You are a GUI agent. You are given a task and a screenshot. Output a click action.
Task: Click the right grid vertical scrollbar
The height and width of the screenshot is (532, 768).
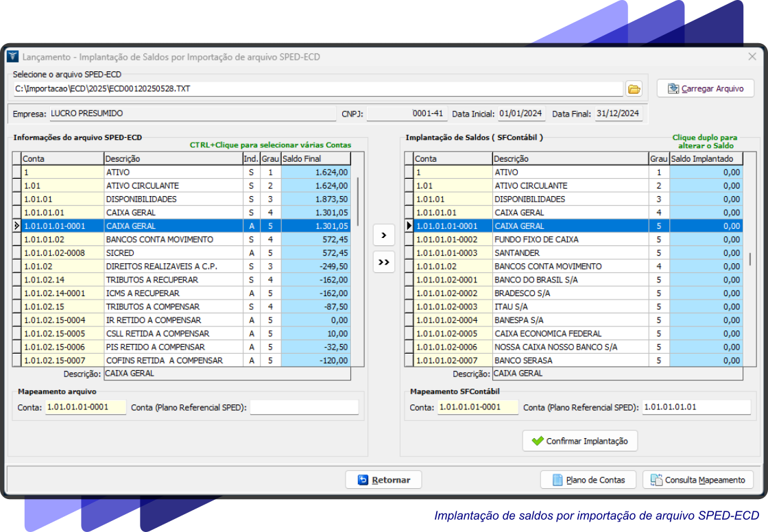click(x=750, y=259)
